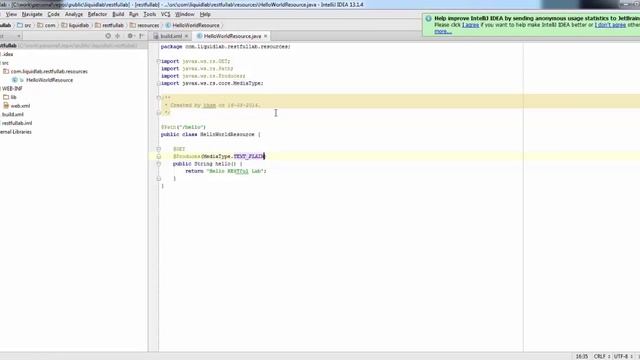Click the return "Hello RESTful Lab" line
The image size is (640, 360).
click(226, 171)
